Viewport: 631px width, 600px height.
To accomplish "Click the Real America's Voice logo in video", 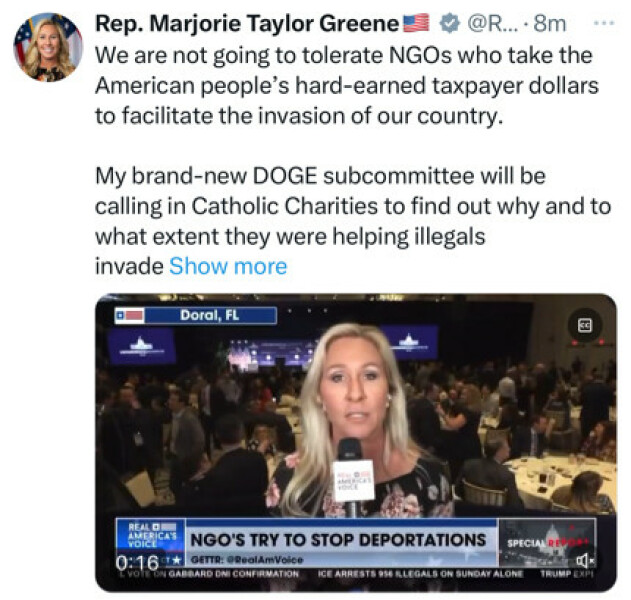I will pos(151,535).
